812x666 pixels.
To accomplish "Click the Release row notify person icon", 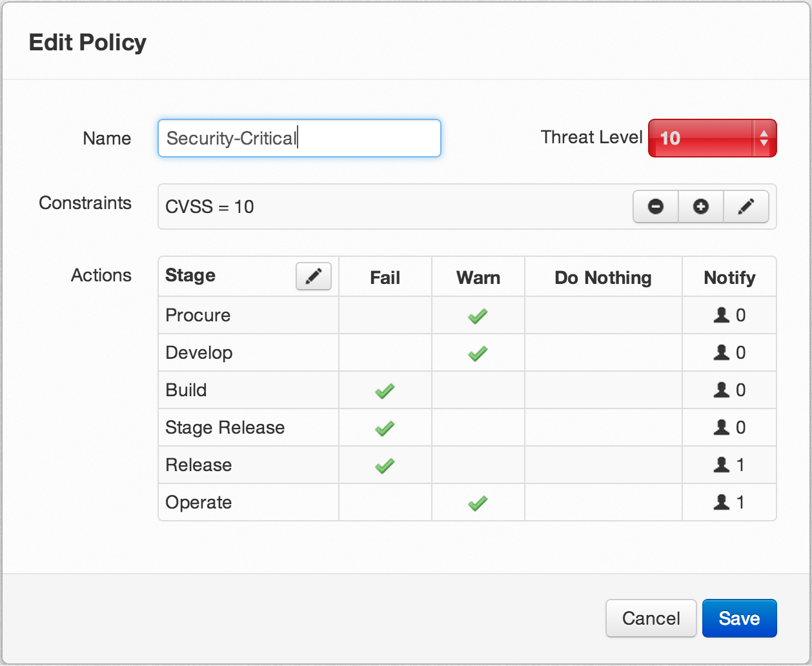I will click(x=722, y=465).
